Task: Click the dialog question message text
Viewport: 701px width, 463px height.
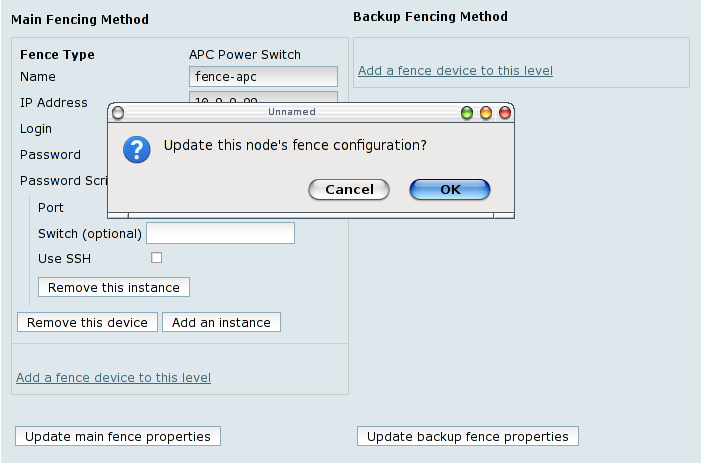Action: coord(295,146)
